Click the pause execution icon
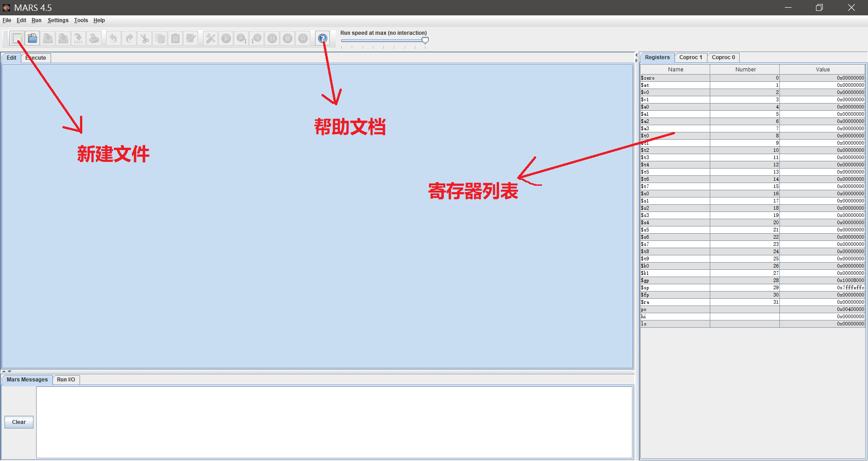The image size is (868, 461). pyautogui.click(x=272, y=38)
